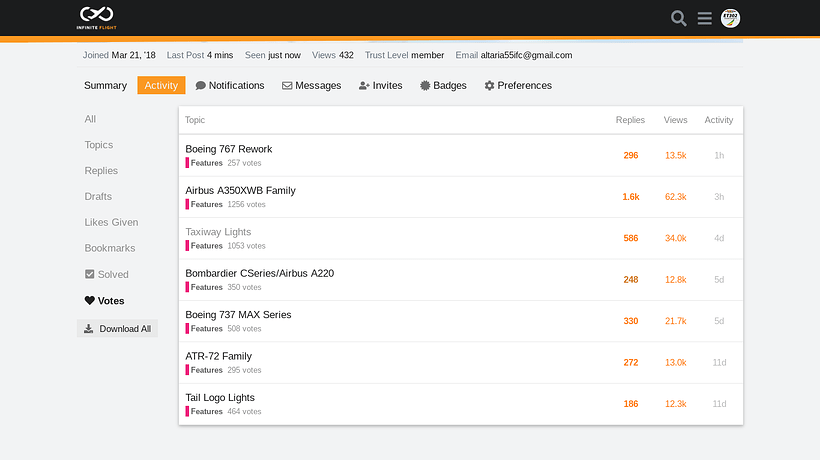
Task: Sort by Activity column header
Action: [x=719, y=120]
